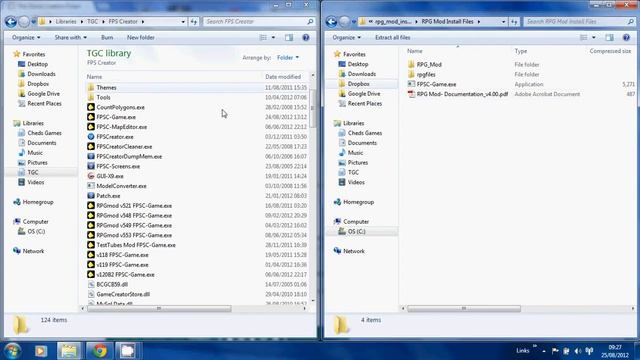This screenshot has height=360, width=640.
Task: Sort by Date modified column
Action: (x=283, y=77)
